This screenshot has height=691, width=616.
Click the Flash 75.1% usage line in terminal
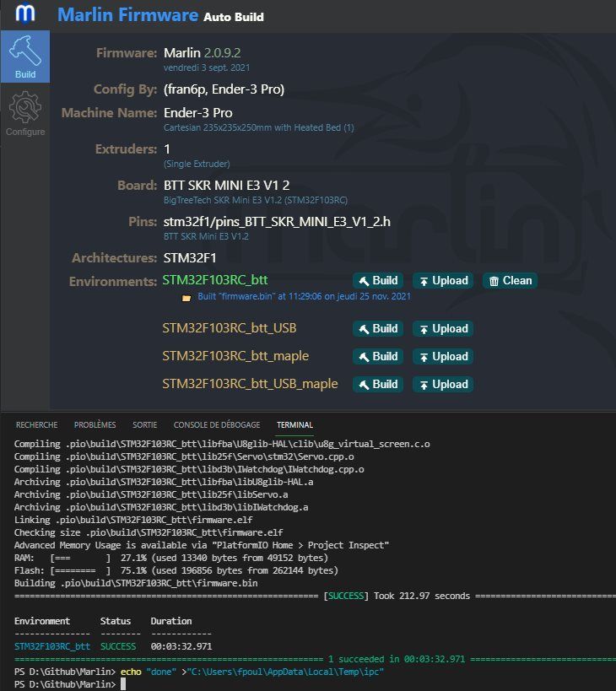tap(176, 570)
